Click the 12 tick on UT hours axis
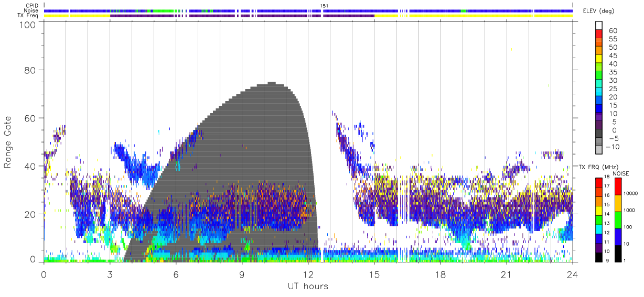Viewport: 644px width, 297px height. coord(308,275)
